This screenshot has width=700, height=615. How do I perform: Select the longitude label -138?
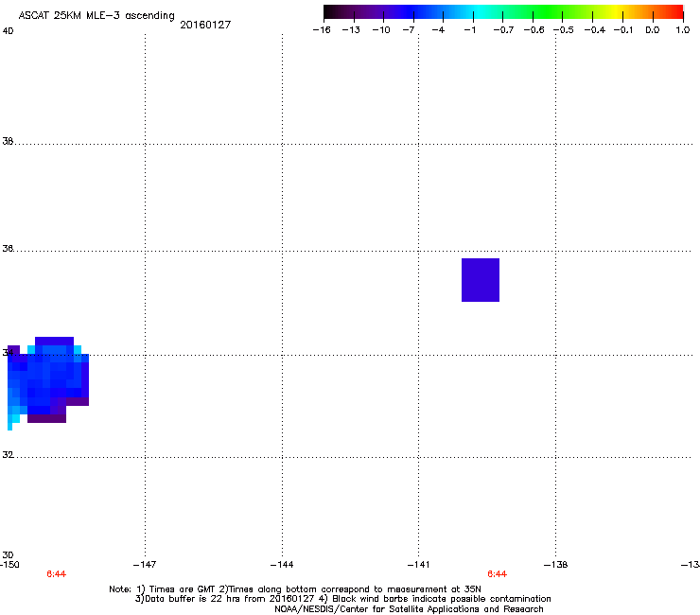click(556, 565)
